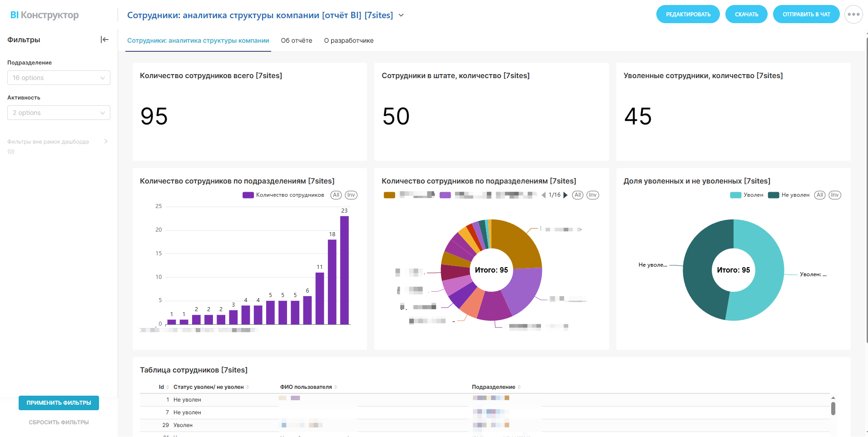The image size is (868, 437).
Task: Switch to Об отчёте tab
Action: (x=296, y=40)
